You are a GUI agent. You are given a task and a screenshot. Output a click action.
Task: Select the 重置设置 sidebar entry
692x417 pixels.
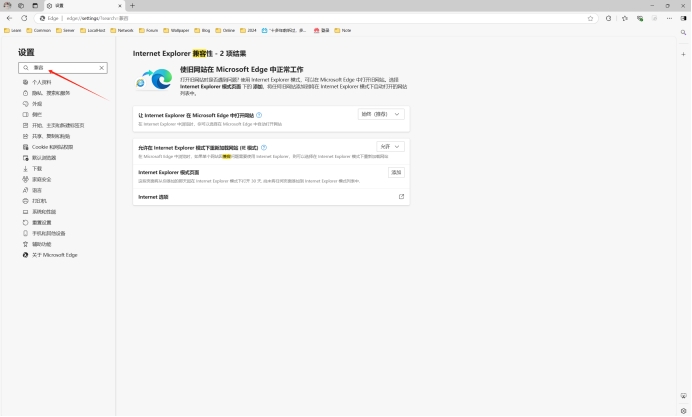(x=42, y=222)
